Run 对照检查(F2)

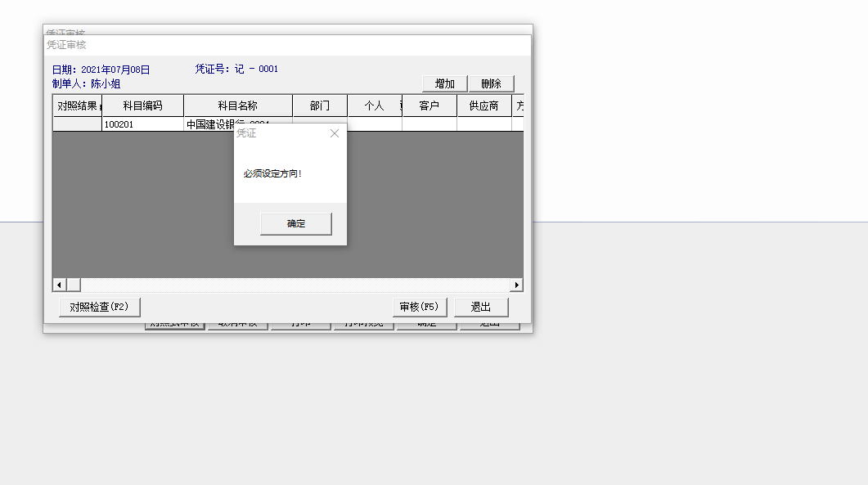click(x=99, y=307)
